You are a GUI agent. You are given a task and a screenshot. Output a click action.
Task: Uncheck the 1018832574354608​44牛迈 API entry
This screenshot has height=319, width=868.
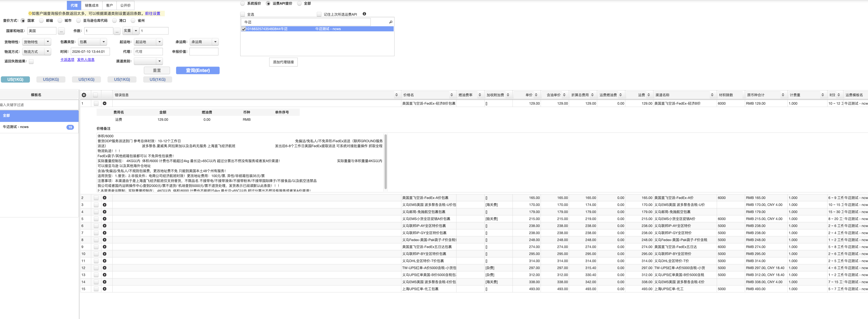tap(244, 29)
